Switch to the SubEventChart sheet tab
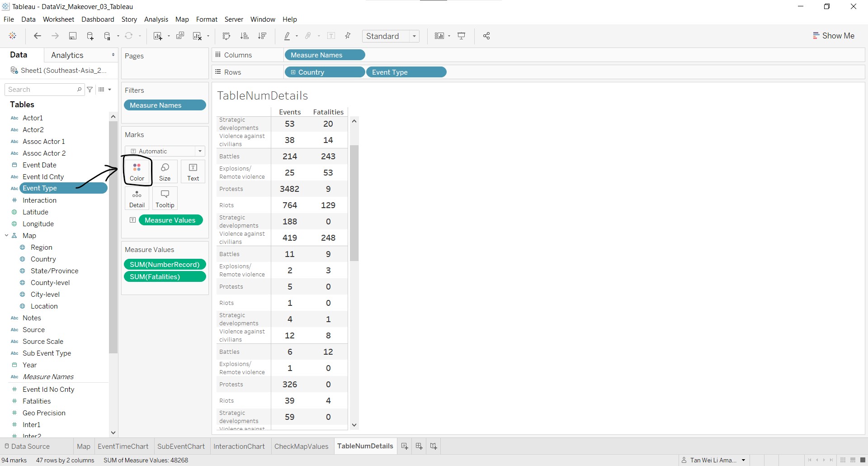Viewport: 868px width, 466px height. pos(181,446)
